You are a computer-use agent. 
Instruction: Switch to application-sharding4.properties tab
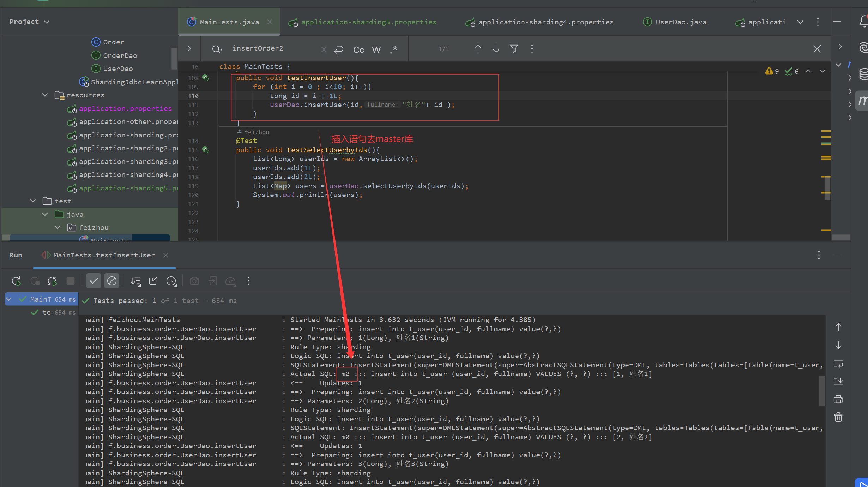[x=540, y=22]
